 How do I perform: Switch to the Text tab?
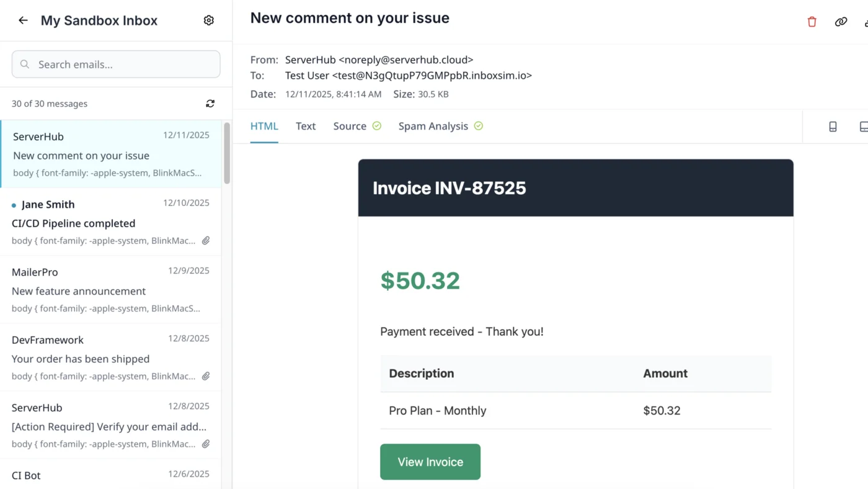[306, 126]
